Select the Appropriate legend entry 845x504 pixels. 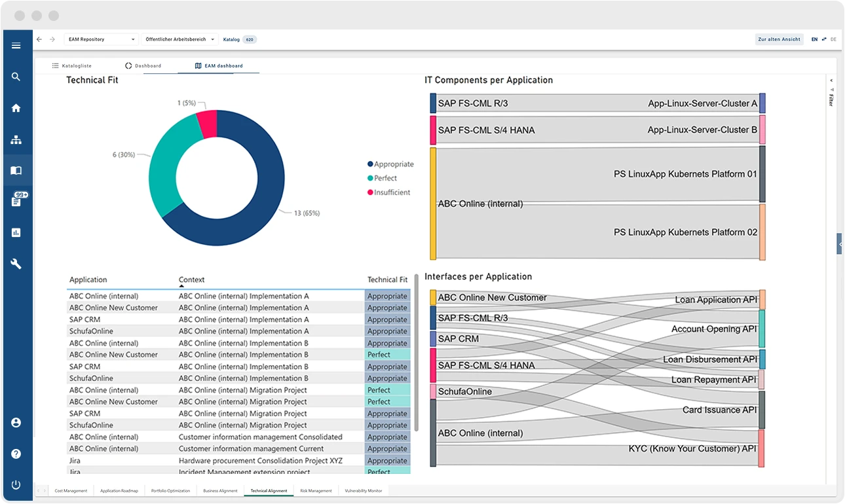point(390,164)
